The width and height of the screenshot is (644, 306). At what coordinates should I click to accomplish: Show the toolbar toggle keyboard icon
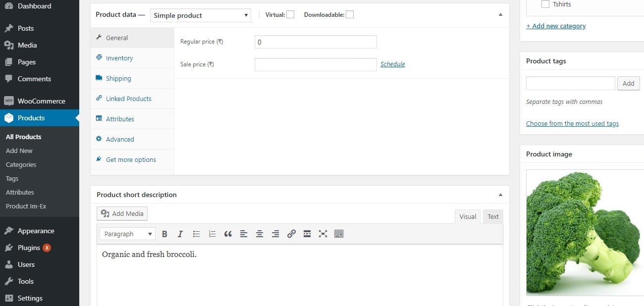[339, 234]
